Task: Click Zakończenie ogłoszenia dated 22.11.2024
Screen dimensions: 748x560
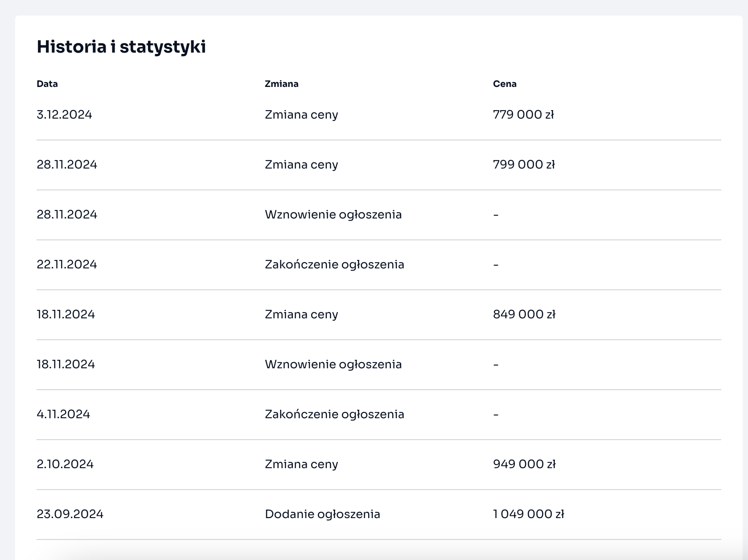Action: (x=334, y=264)
